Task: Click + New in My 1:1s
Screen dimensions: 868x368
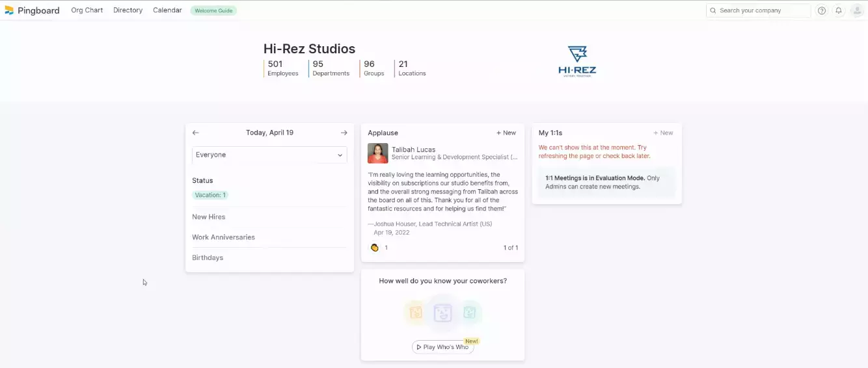Action: point(663,133)
